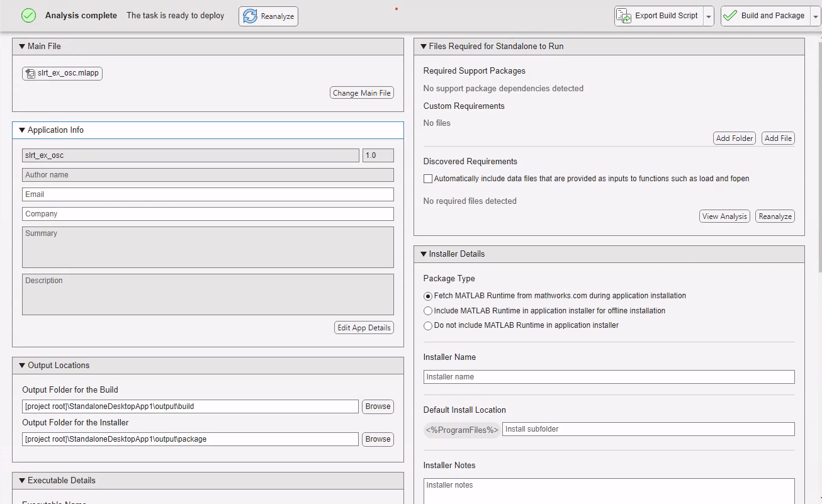This screenshot has height=504, width=822.
Task: Select offline installation runtime option
Action: (x=428, y=310)
